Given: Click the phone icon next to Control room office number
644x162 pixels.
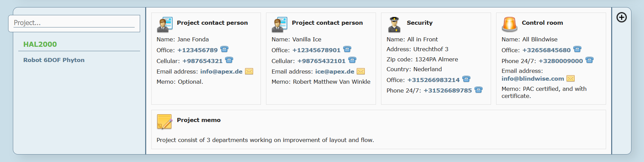Looking at the screenshot, I should pyautogui.click(x=577, y=49).
